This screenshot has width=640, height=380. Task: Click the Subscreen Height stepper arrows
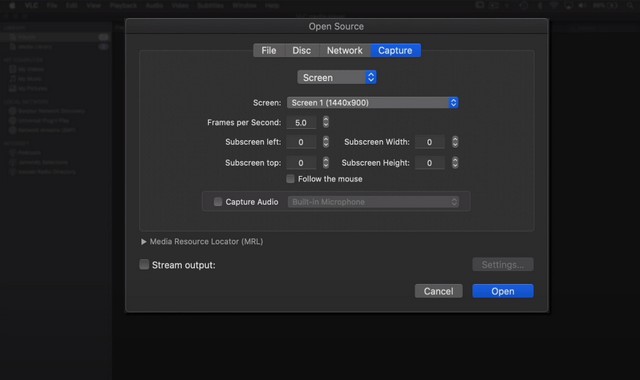click(x=455, y=162)
